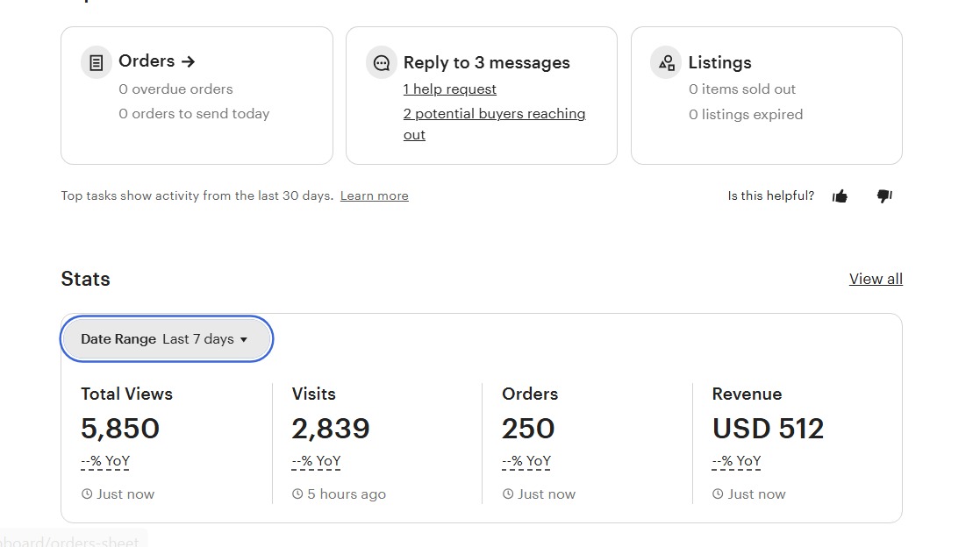
Task: Click clock icon under Revenue
Action: coord(718,494)
